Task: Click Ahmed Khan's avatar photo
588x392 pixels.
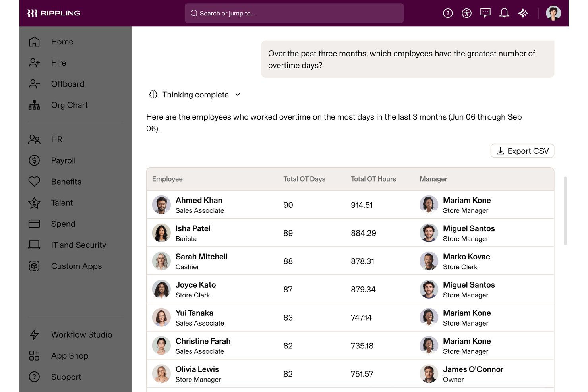Action: (x=161, y=205)
